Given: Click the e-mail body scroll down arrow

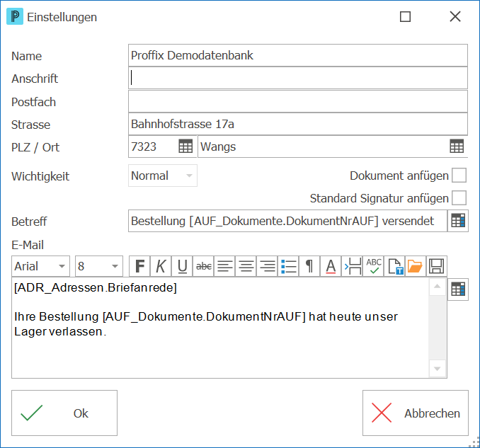Looking at the screenshot, I should tap(437, 369).
